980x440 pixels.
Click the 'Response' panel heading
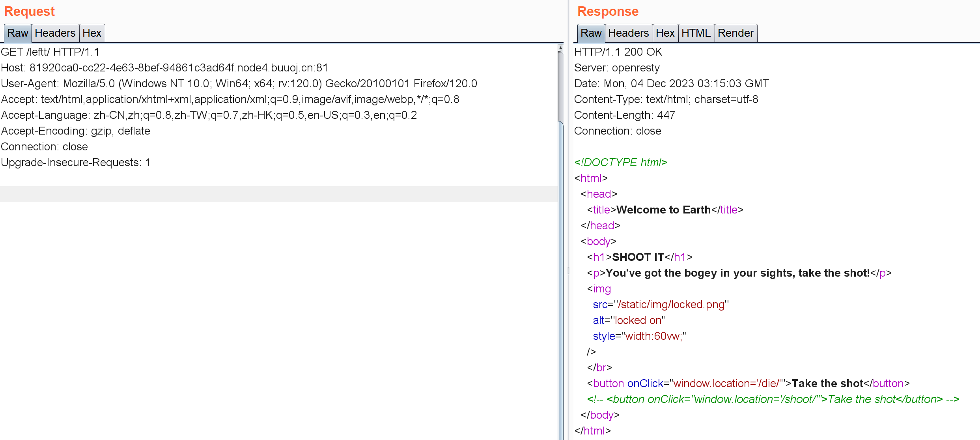(x=608, y=11)
